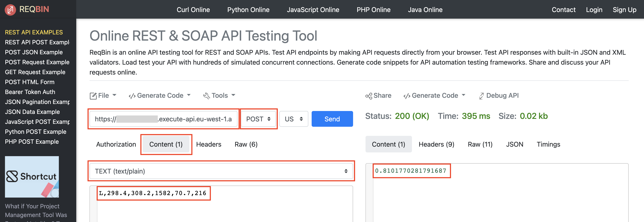644x222 pixels.
Task: Open JavaScript Online page
Action: pyautogui.click(x=313, y=10)
